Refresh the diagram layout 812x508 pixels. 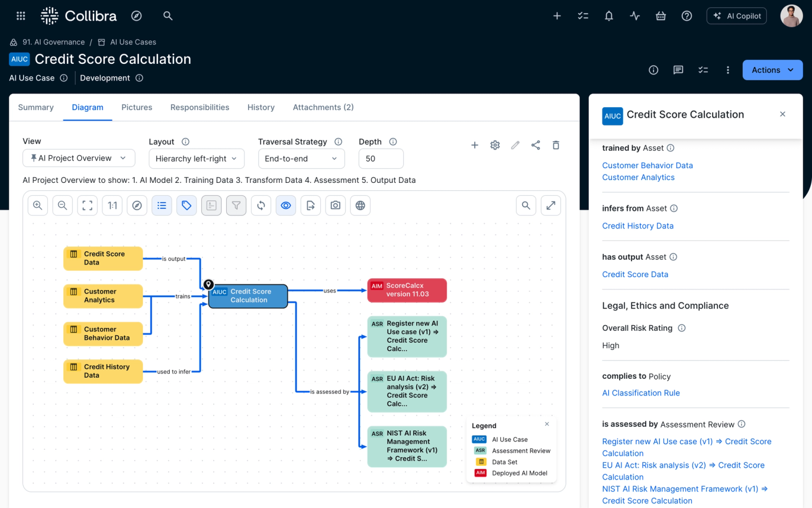[x=261, y=205]
